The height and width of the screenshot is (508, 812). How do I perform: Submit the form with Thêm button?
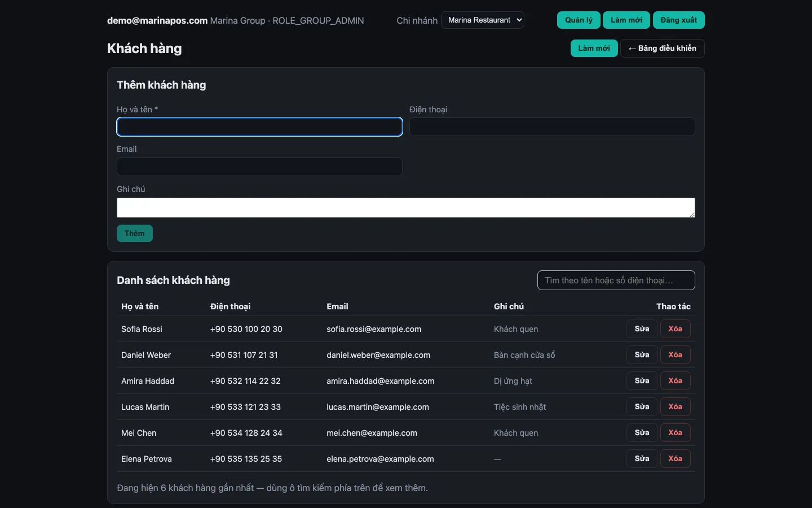[135, 234]
